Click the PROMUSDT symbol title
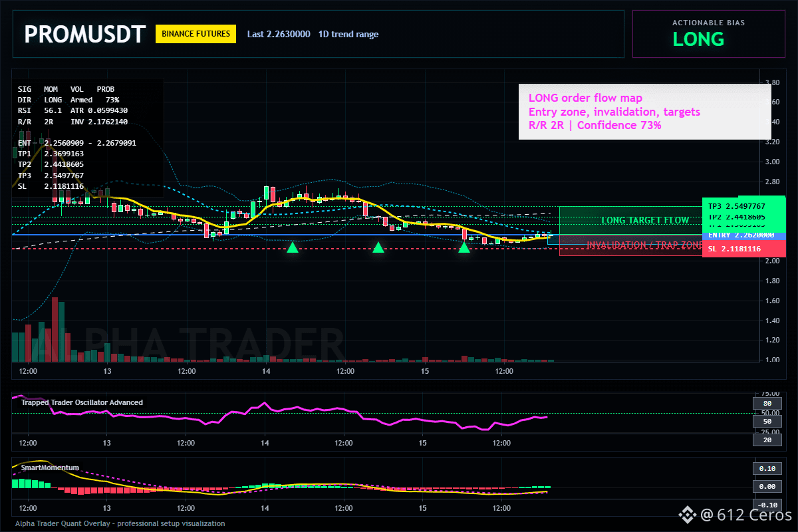Viewport: 798px width, 532px height. click(84, 35)
